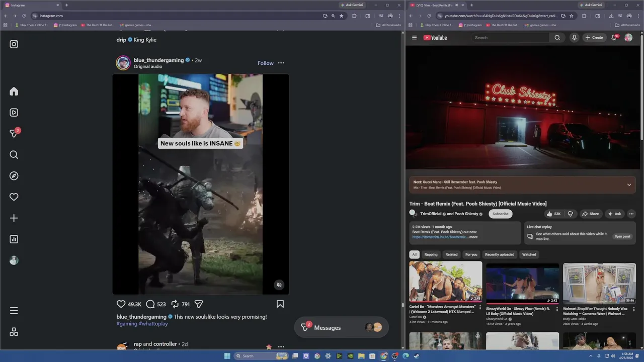Open YouTube guide hamburger menu
644x362 pixels.
pos(415,38)
